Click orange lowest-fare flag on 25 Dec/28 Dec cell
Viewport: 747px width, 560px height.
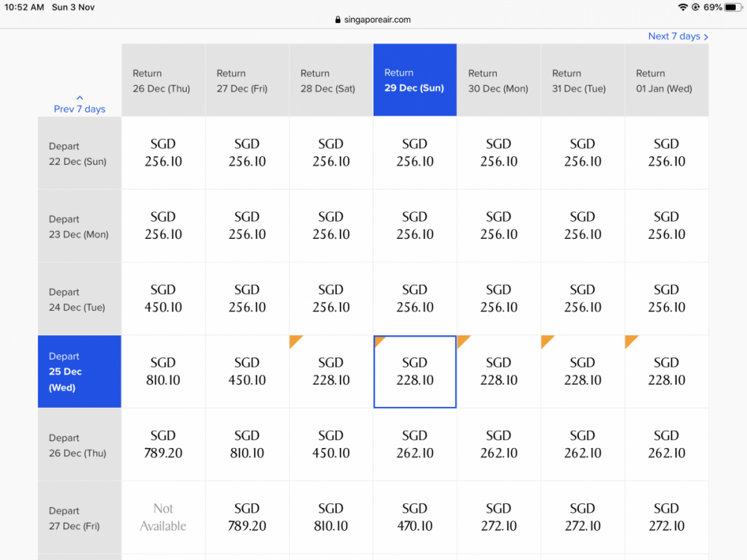(x=294, y=340)
